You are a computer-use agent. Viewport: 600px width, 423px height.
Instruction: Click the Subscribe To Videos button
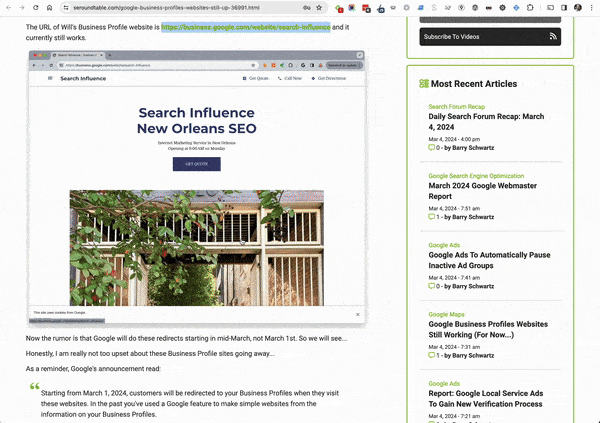490,37
